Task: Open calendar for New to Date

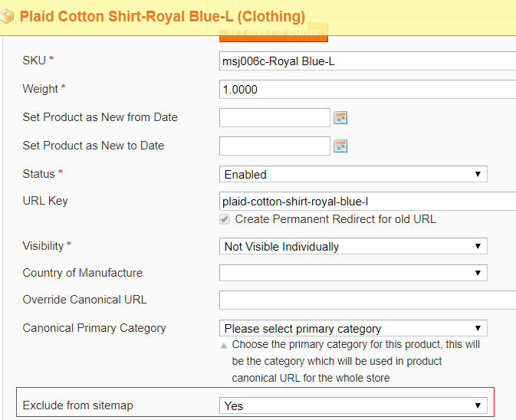Action: point(341,146)
